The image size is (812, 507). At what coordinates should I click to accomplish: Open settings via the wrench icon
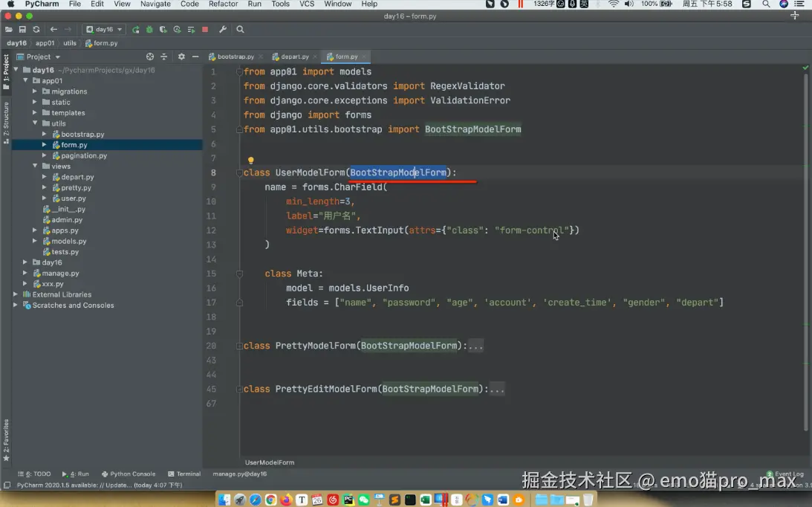coord(223,30)
